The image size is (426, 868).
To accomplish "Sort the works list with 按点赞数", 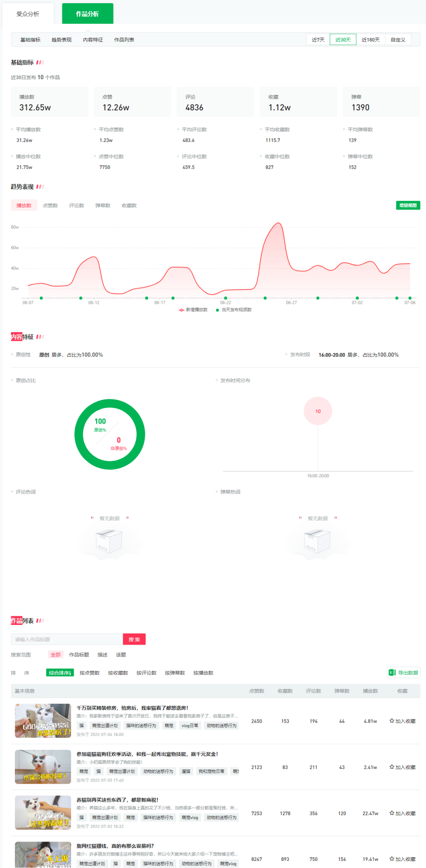I will pyautogui.click(x=90, y=673).
